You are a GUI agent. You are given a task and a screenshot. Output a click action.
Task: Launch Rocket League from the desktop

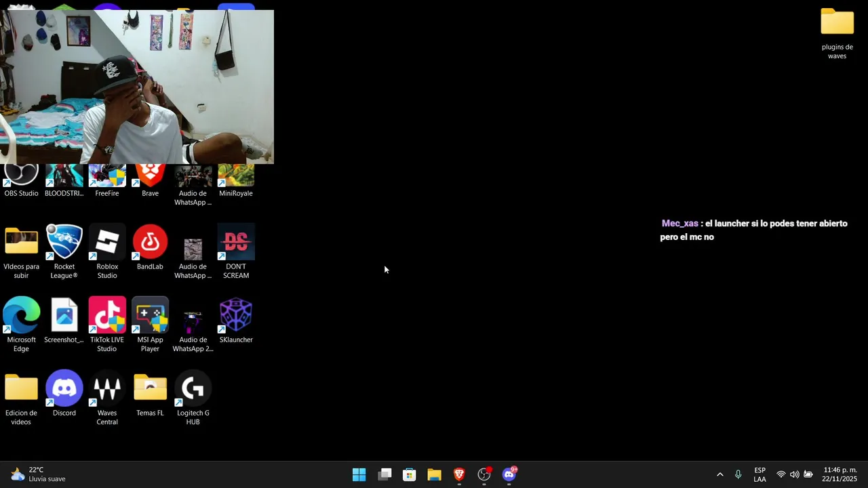point(64,252)
